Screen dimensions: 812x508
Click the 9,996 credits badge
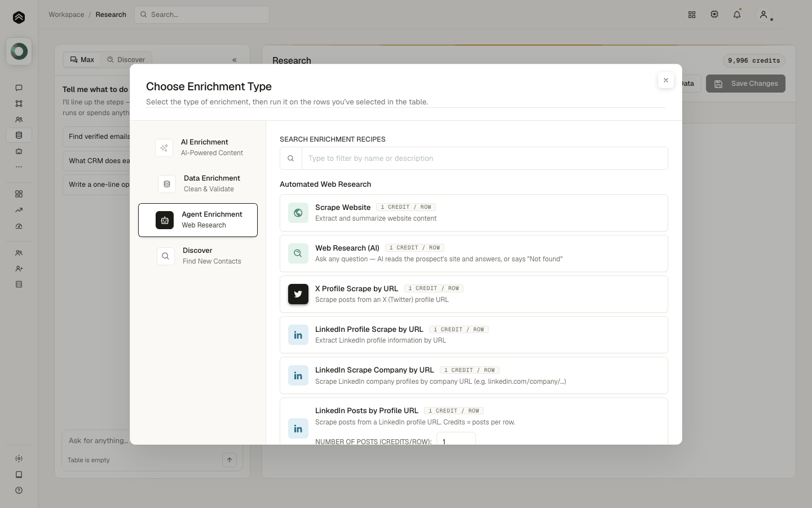(754, 60)
